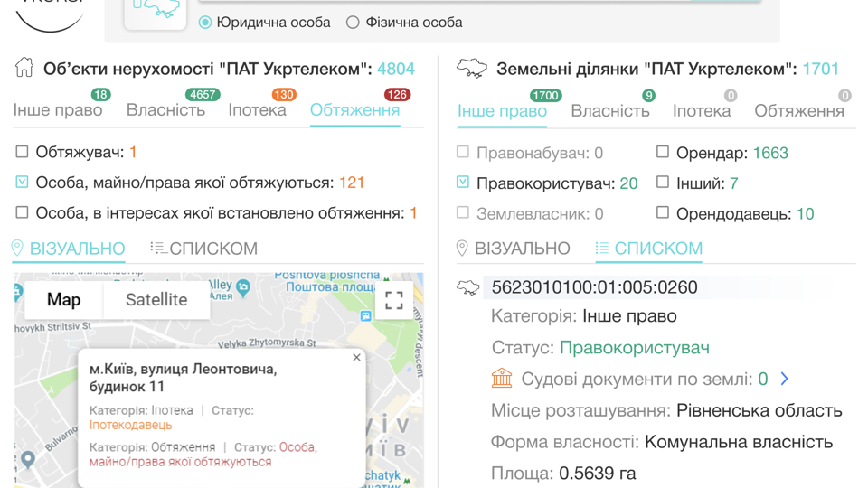Click the Alley park marker on map
This screenshot has width=868, height=488.
click(243, 287)
